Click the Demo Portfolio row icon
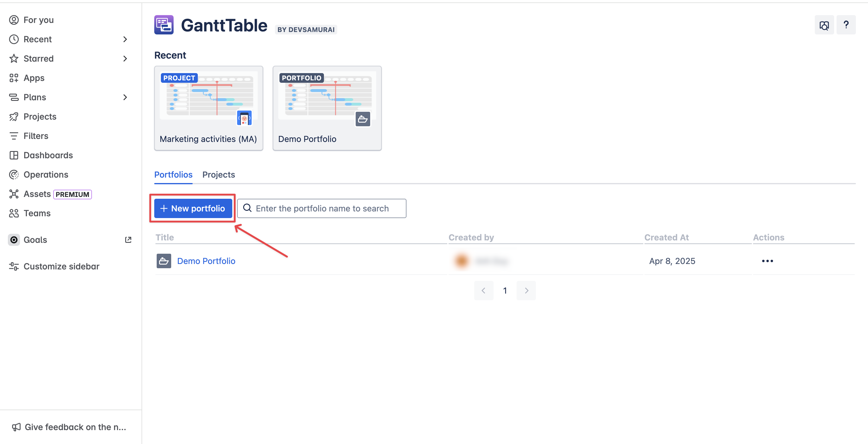This screenshot has width=868, height=444. click(164, 261)
